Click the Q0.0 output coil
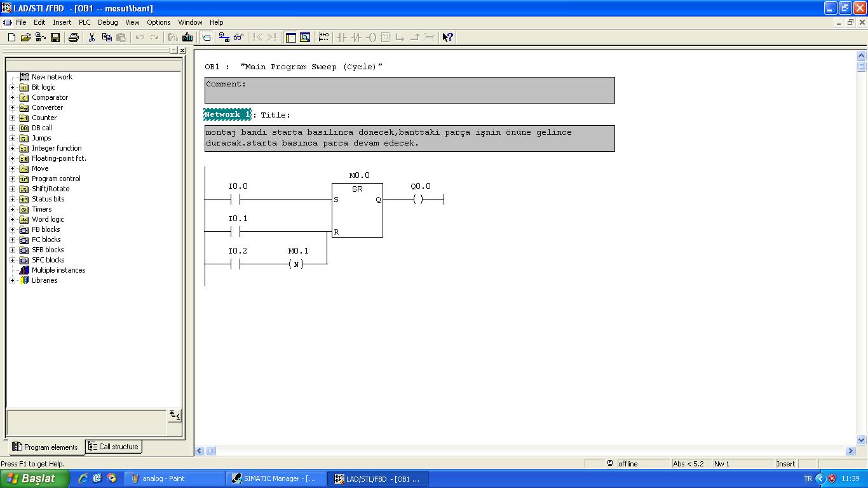The width and height of the screenshot is (868, 488). tap(417, 200)
